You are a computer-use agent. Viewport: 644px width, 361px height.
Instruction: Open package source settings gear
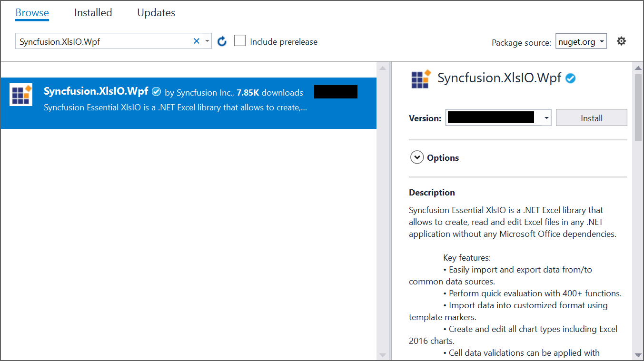coord(621,41)
